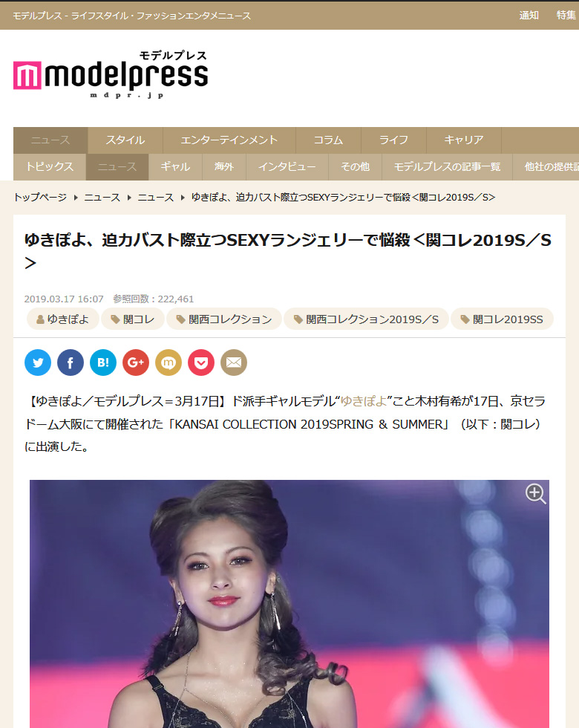The image size is (579, 728).
Task: Share article via mixi icon
Action: pyautogui.click(x=169, y=363)
